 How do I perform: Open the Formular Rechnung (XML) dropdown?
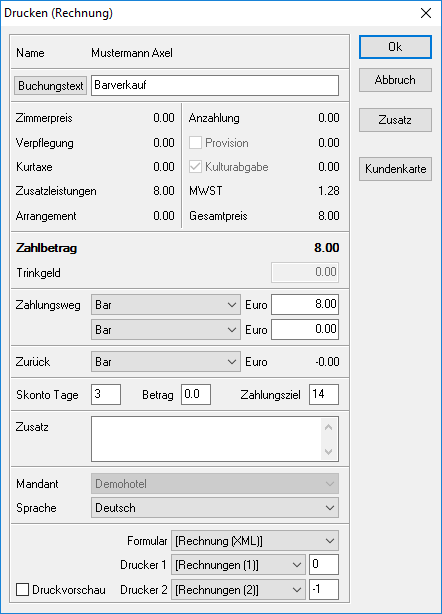255,541
